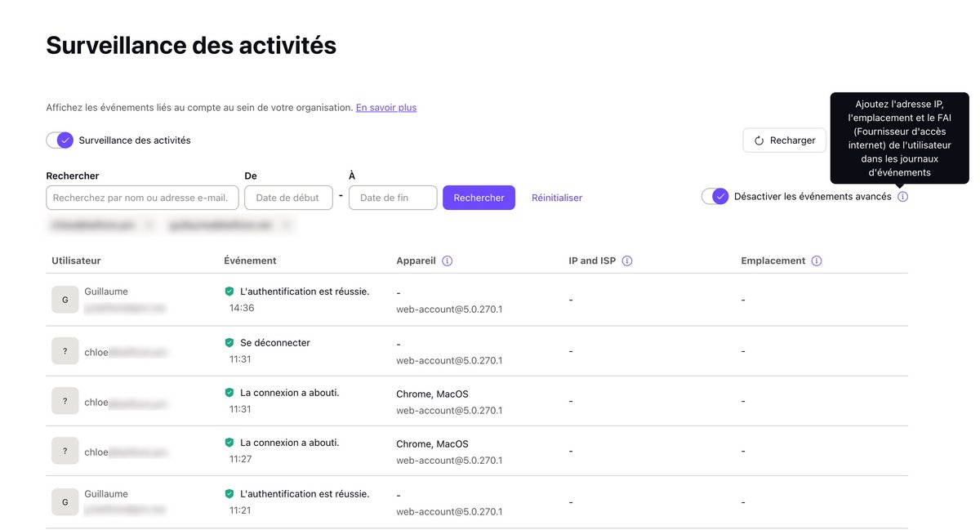Click shield icon of 14:36 authentication event
980x530 pixels.
point(229,292)
